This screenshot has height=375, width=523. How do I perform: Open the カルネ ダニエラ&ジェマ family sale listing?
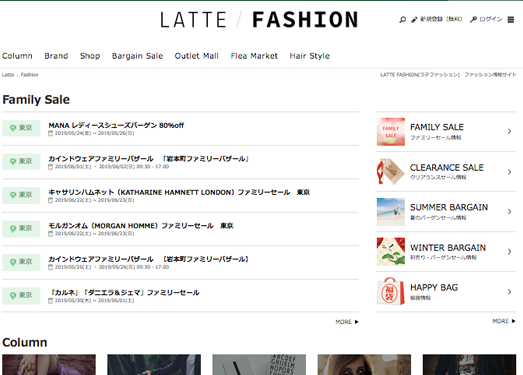pyautogui.click(x=124, y=293)
